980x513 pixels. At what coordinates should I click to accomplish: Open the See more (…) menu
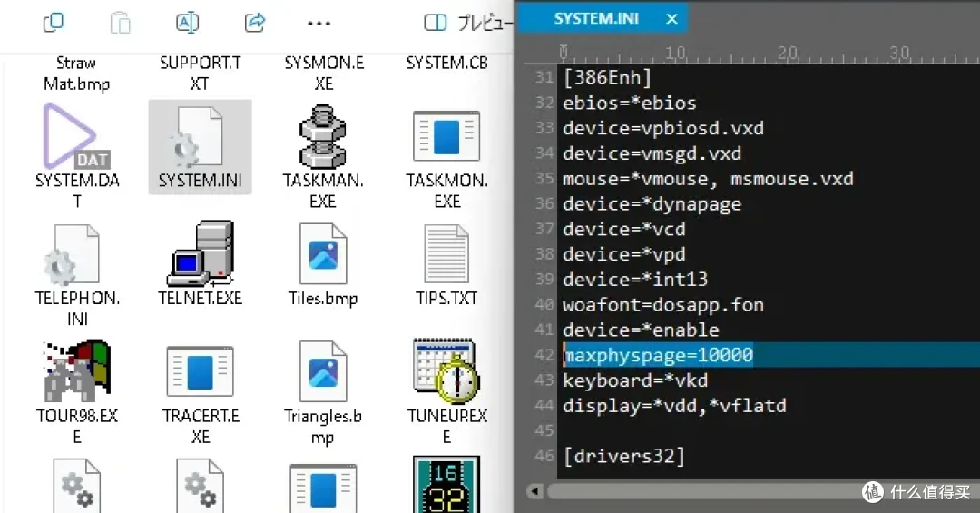318,23
